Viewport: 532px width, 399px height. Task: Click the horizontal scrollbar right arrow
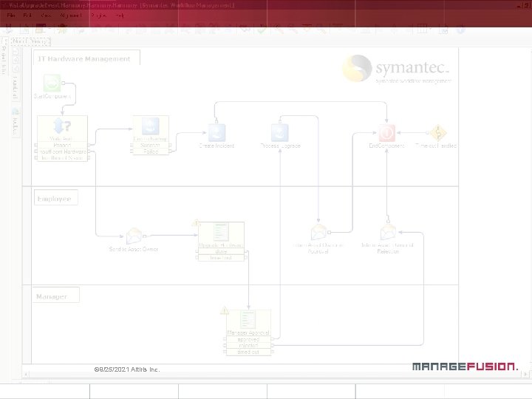(525, 374)
